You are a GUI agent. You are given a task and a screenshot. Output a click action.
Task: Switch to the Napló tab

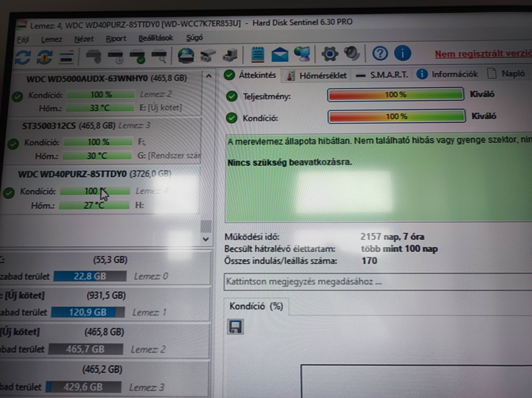(x=506, y=74)
